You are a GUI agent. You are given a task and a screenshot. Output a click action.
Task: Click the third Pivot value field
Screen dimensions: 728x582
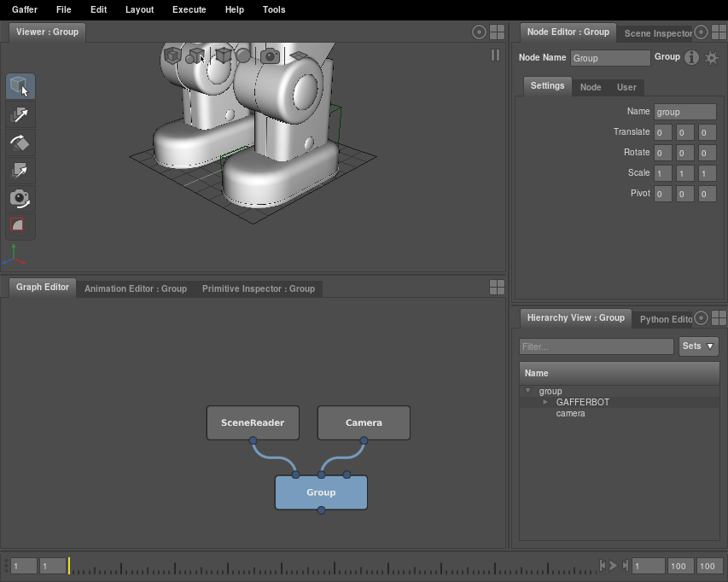coord(708,194)
